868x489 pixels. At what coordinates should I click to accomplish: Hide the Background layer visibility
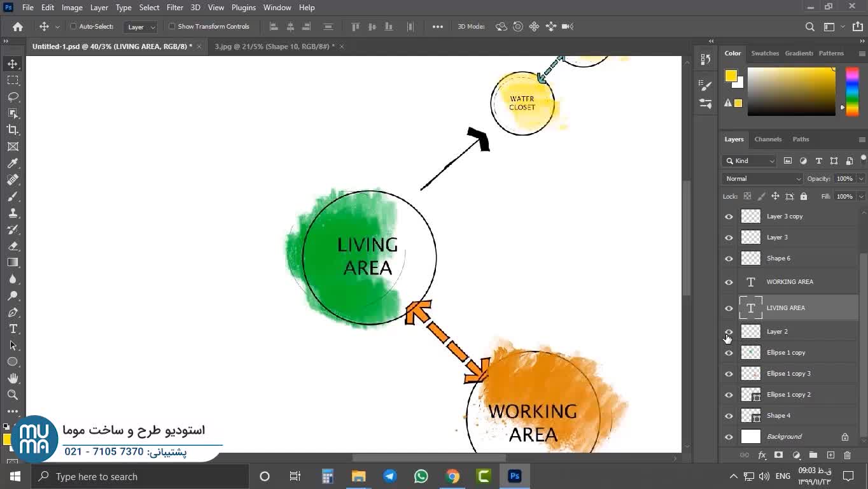[729, 437]
